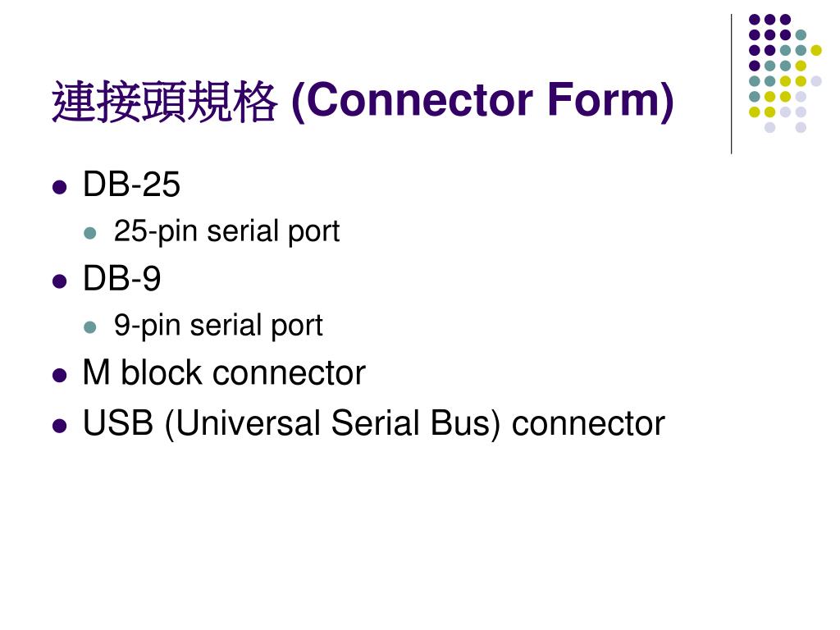Click the purple bullet beside DB-25
840x630 pixels.
point(59,188)
